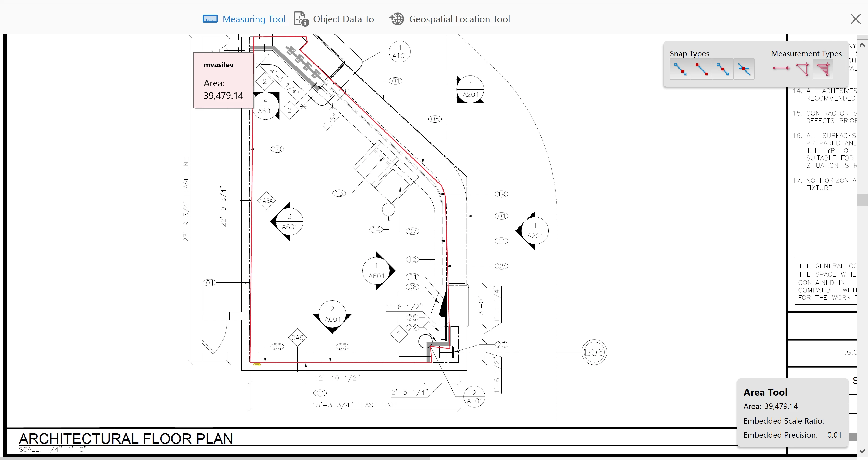The height and width of the screenshot is (460, 868).
Task: Click the vertical scrollbar thumb
Action: click(862, 200)
